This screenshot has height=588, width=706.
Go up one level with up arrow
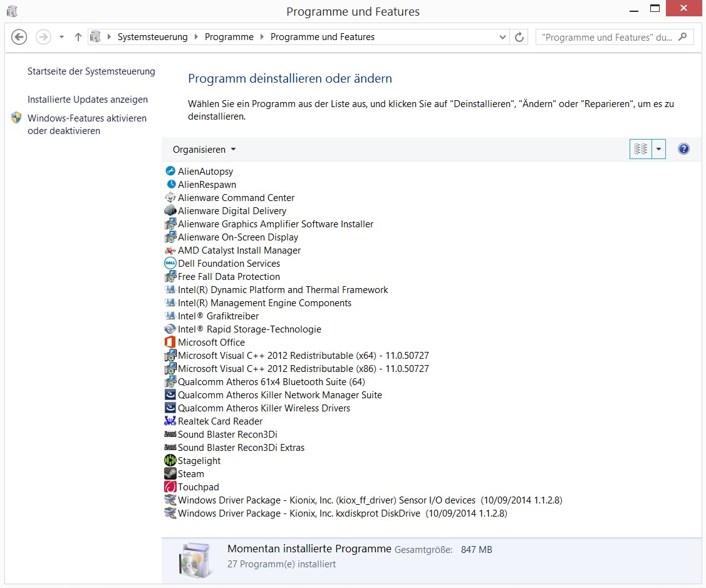tap(78, 37)
